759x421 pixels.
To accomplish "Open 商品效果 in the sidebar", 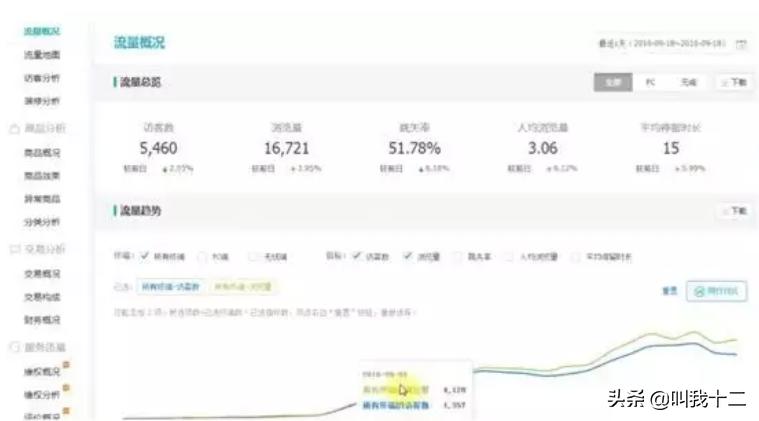I will tap(42, 176).
